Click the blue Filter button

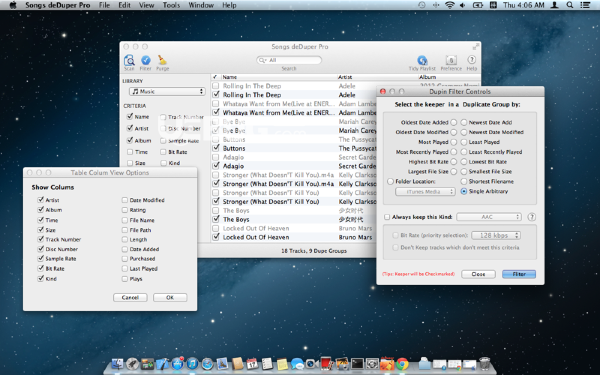click(519, 274)
